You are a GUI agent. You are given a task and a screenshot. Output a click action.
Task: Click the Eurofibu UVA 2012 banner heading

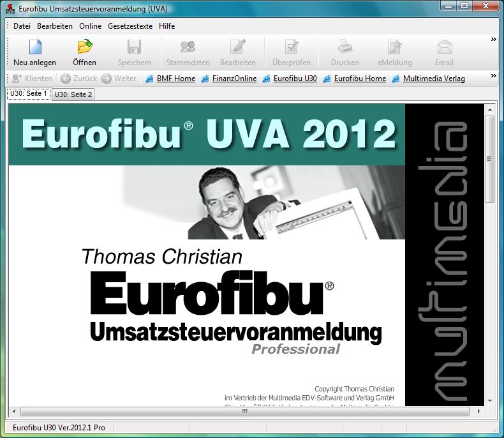pyautogui.click(x=209, y=134)
